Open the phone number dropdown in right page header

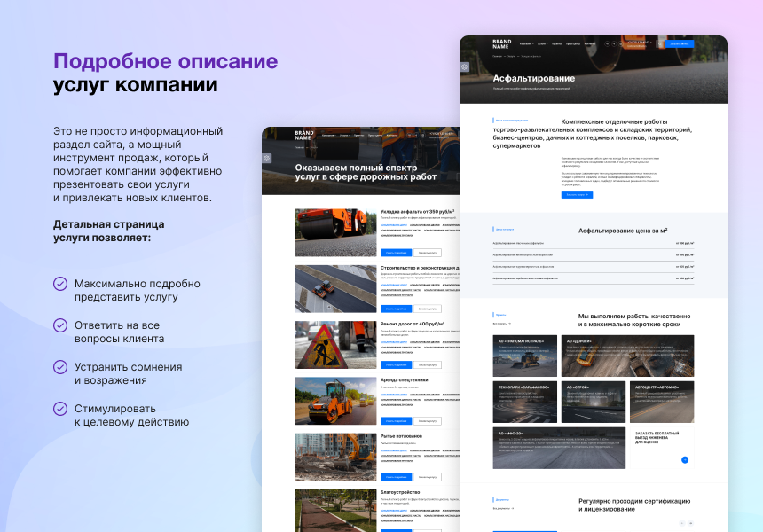pyautogui.click(x=638, y=42)
